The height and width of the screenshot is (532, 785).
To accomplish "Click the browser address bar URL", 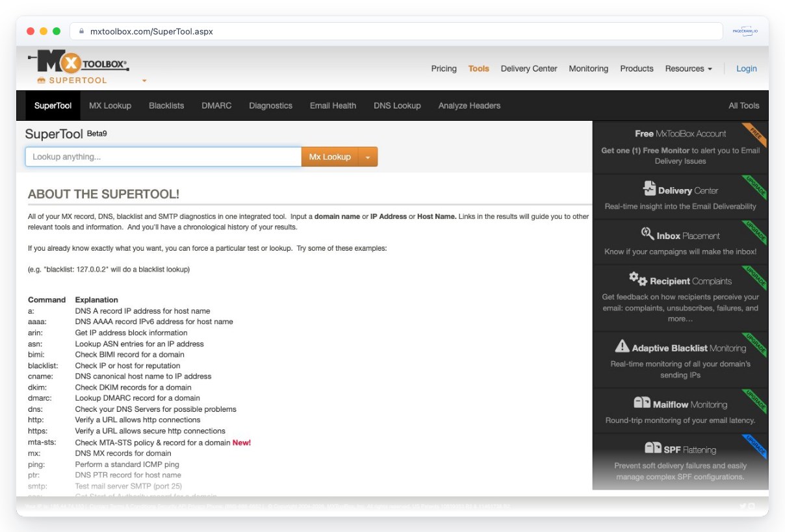I will pyautogui.click(x=151, y=31).
